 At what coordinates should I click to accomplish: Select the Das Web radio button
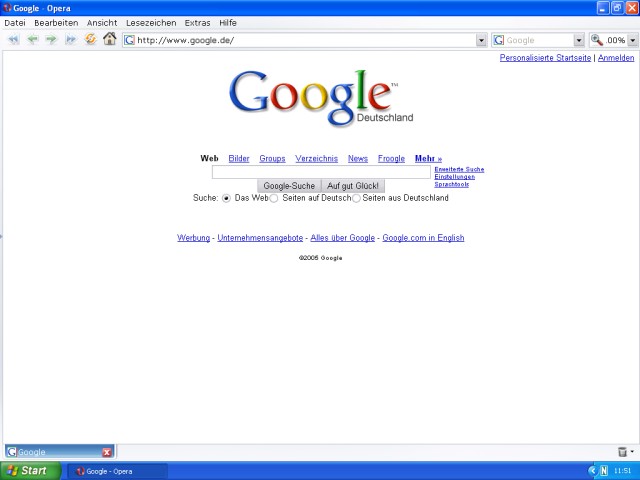(226, 198)
